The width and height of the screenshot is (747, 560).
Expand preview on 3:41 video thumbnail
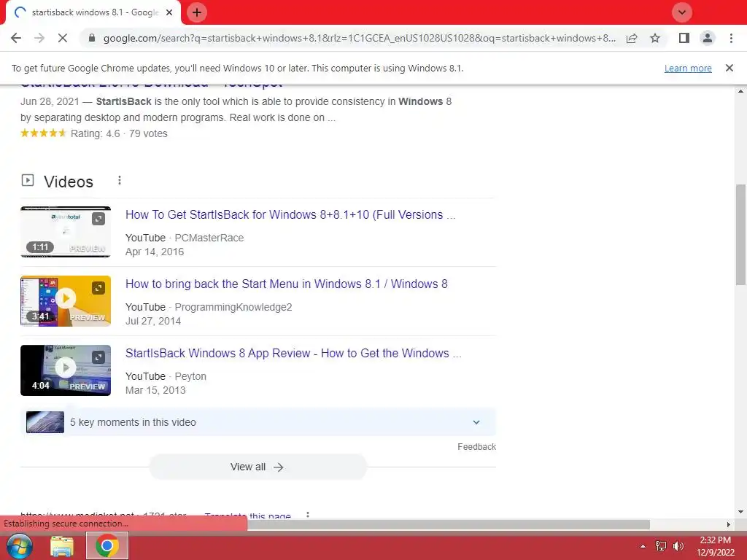point(98,288)
